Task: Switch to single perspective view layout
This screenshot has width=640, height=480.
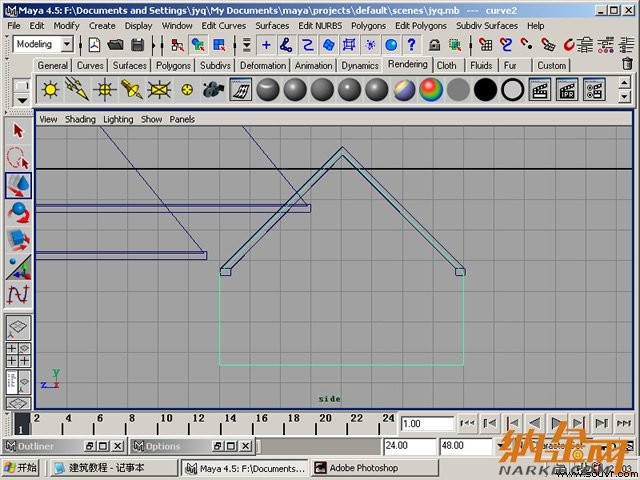Action: 18,327
